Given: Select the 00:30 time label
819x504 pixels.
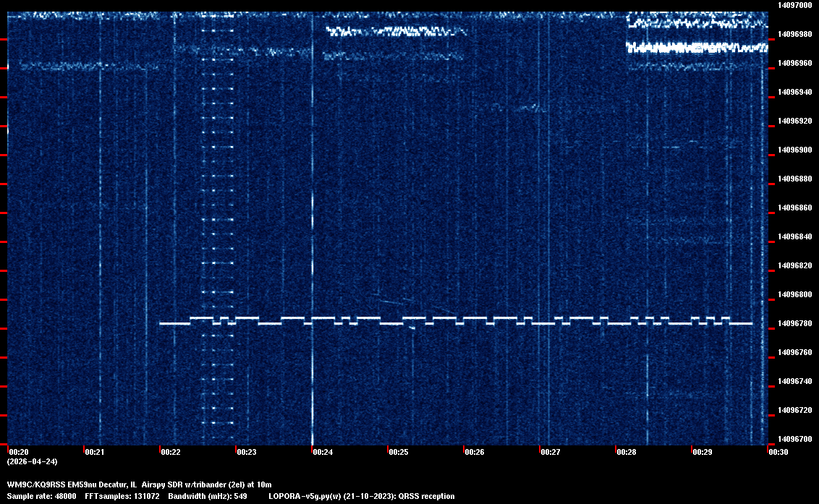Looking at the screenshot, I should pos(778,452).
